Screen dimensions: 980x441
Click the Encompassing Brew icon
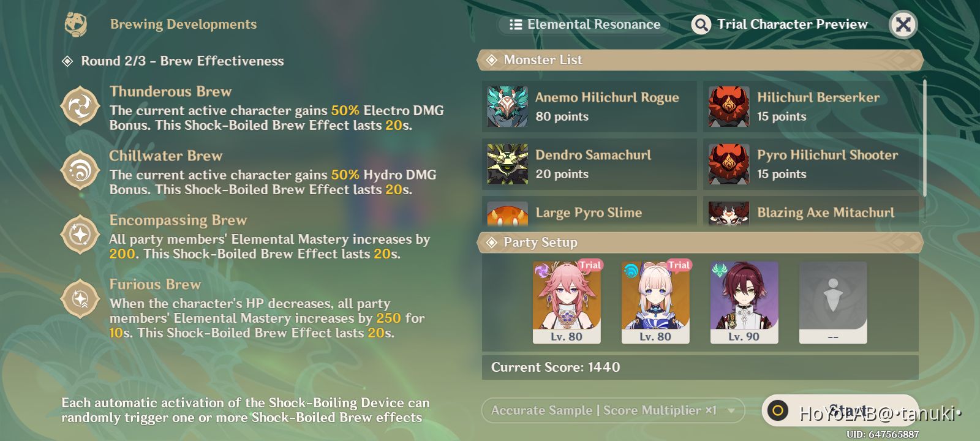[80, 235]
